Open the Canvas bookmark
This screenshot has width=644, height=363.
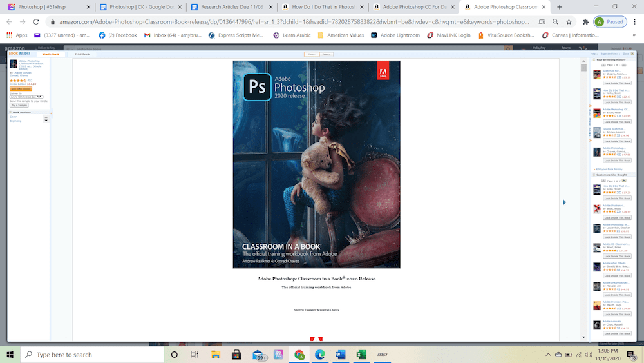(569, 35)
